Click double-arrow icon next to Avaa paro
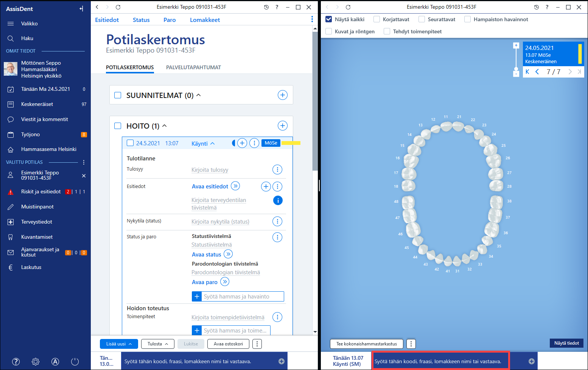This screenshot has width=588, height=370. (225, 281)
